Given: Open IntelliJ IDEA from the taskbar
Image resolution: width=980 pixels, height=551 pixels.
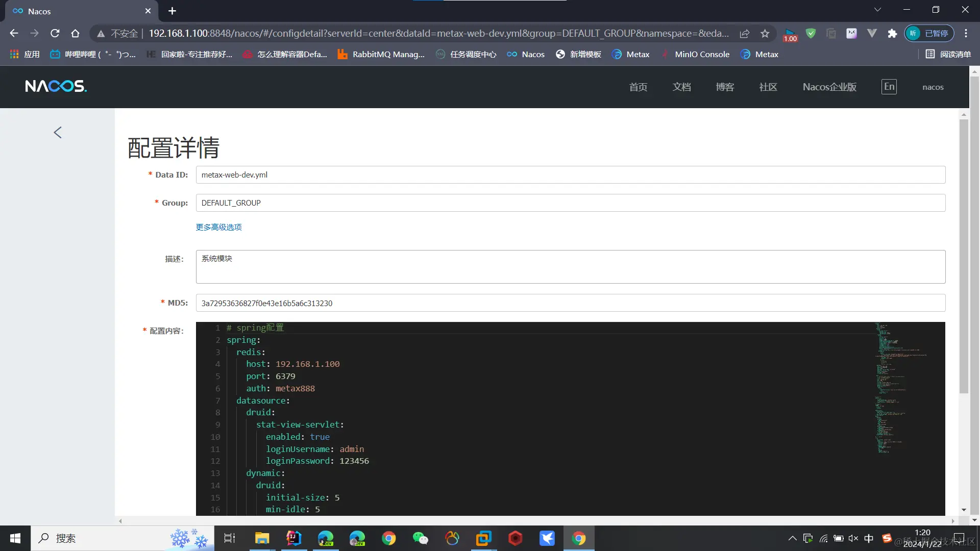Looking at the screenshot, I should pyautogui.click(x=293, y=538).
